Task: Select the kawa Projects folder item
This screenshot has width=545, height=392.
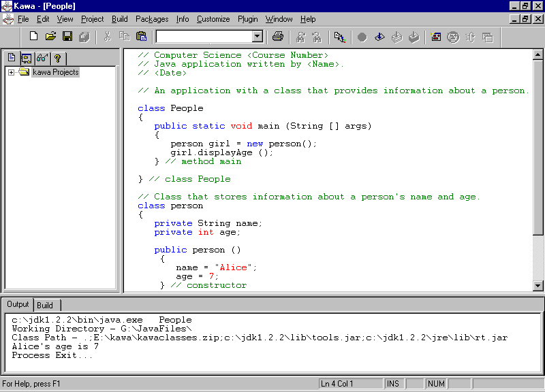Action: click(x=55, y=72)
